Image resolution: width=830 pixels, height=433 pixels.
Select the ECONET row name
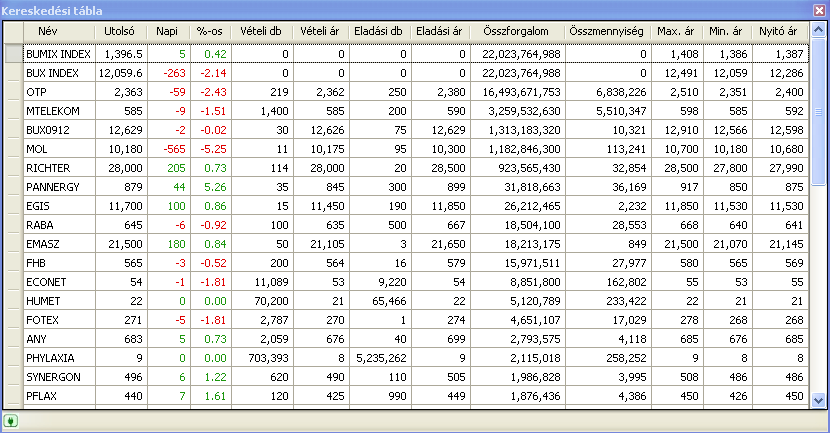tap(46, 282)
